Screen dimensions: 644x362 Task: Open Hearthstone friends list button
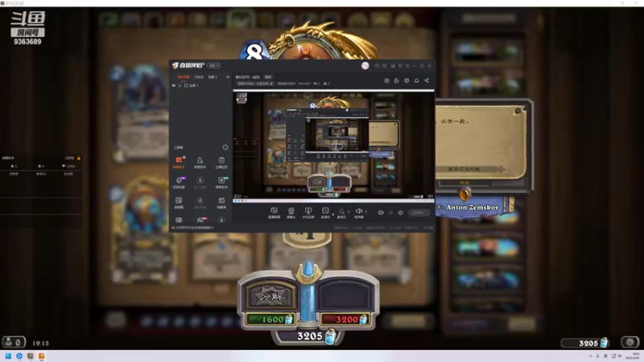(x=14, y=341)
